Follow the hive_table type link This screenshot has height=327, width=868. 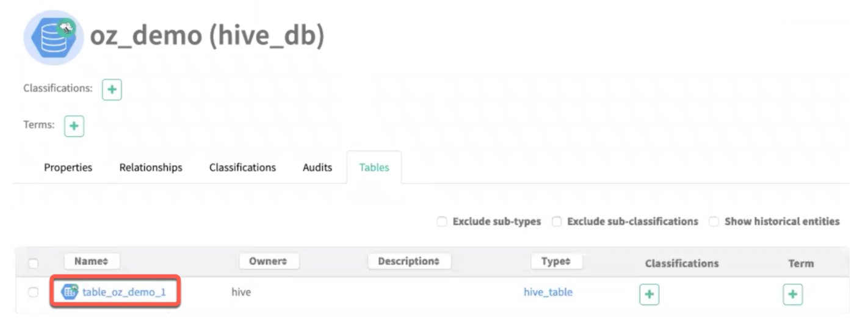point(548,292)
